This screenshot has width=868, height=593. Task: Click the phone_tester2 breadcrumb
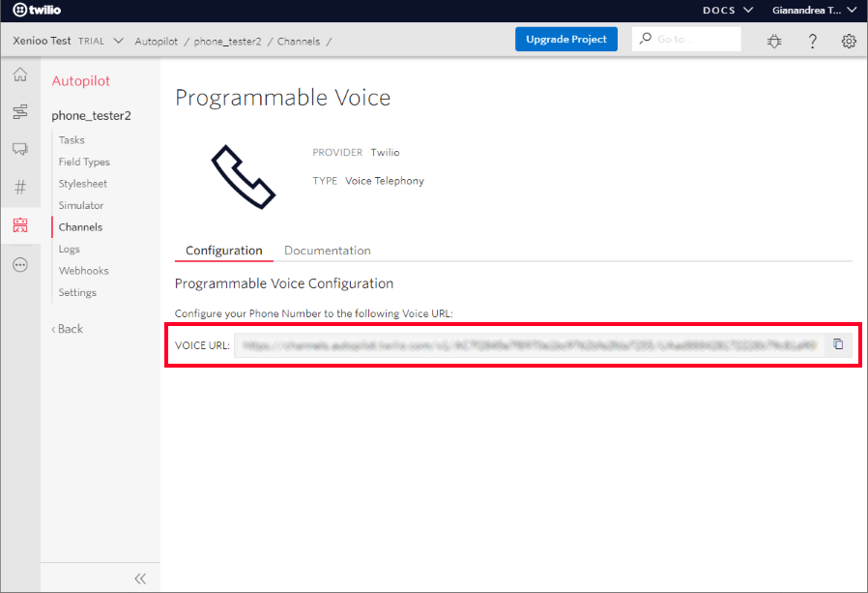[227, 42]
